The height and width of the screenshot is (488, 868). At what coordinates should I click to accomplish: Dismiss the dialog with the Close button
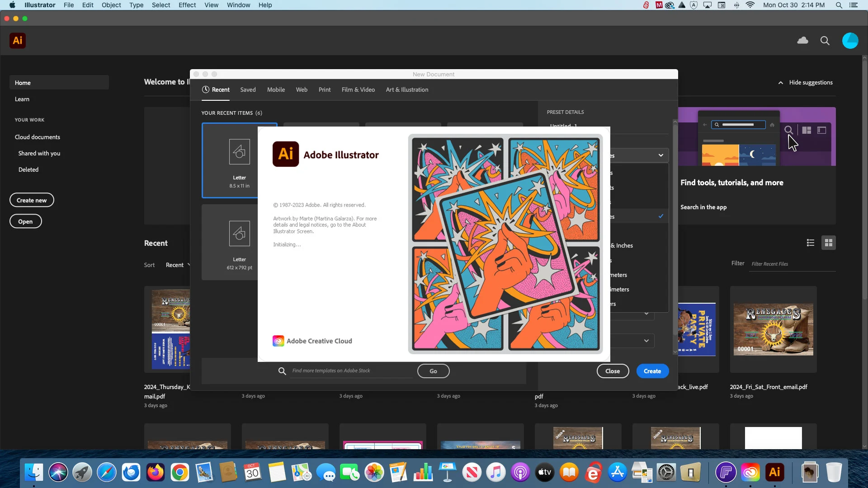[613, 371]
